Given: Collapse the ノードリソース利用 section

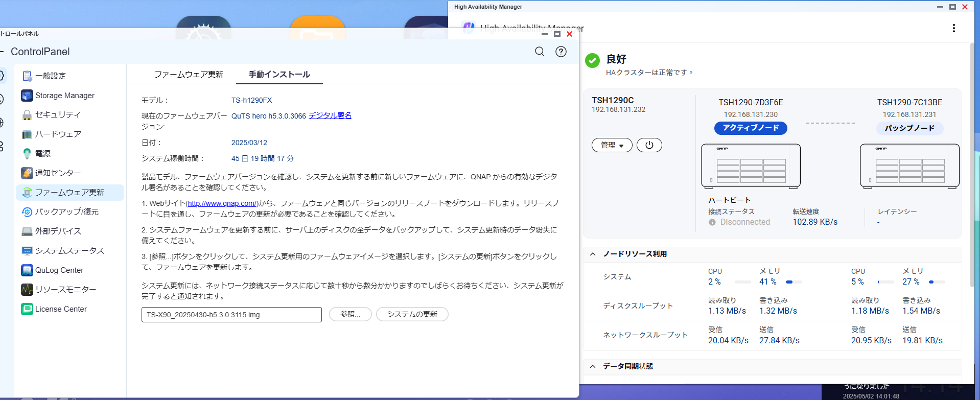Looking at the screenshot, I should (x=593, y=254).
